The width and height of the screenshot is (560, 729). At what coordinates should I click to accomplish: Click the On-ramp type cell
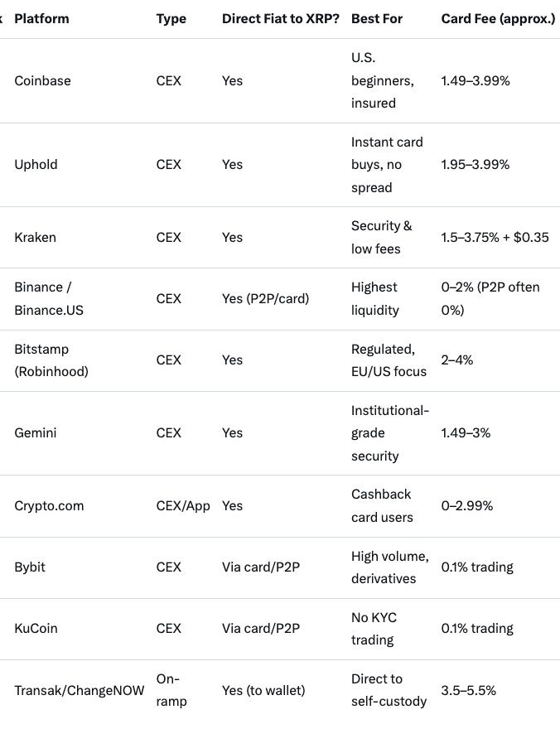172,690
